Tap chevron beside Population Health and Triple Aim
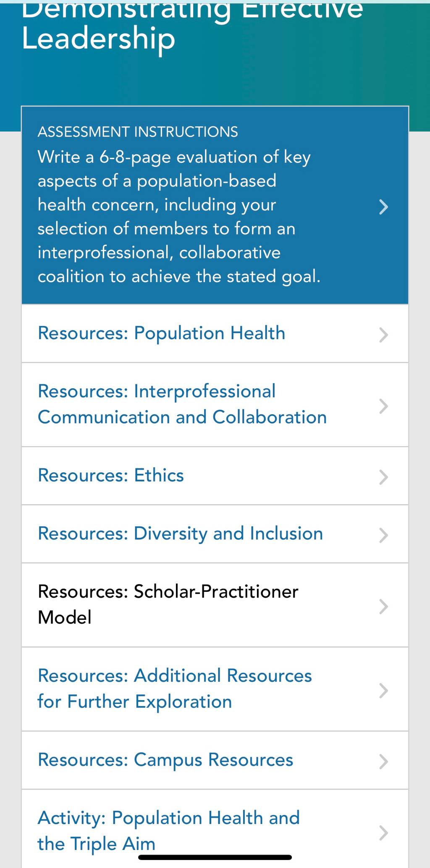This screenshot has height=868, width=430. click(x=383, y=833)
